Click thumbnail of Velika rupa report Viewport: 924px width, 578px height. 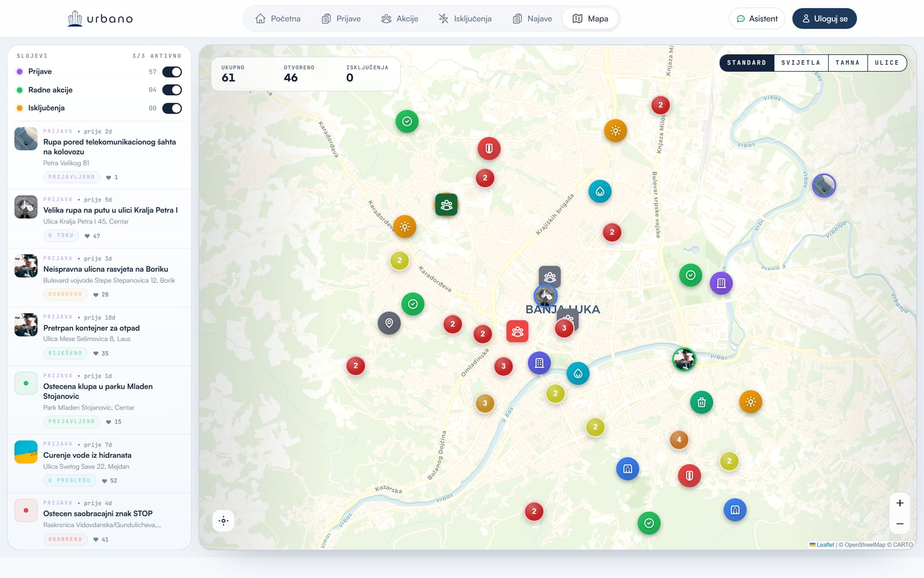[26, 207]
